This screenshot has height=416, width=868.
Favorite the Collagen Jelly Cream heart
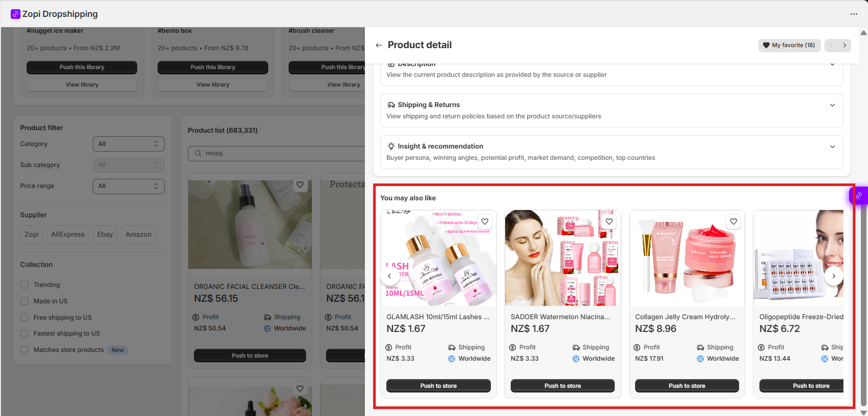click(733, 221)
